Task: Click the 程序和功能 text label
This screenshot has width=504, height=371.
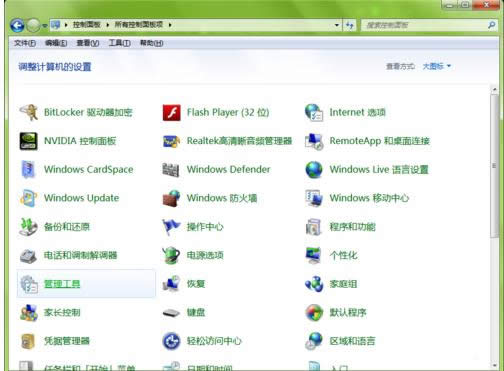Action: tap(352, 227)
